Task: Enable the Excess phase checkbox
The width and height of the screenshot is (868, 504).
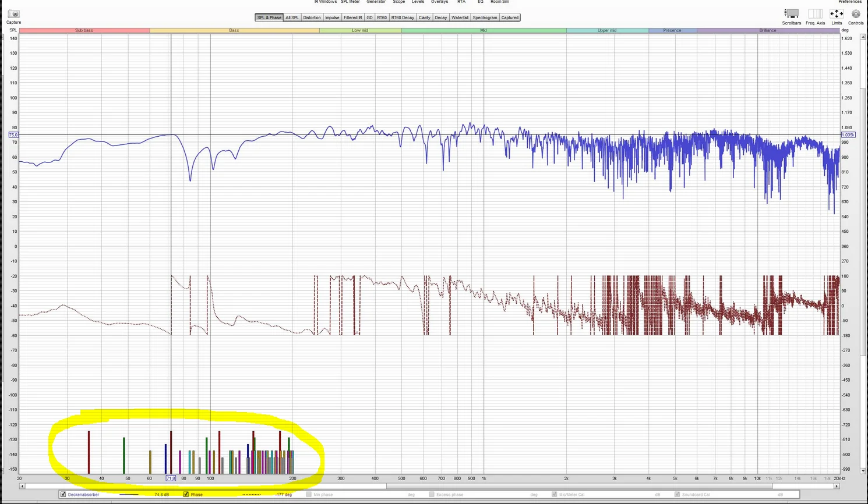Action: [x=432, y=494]
